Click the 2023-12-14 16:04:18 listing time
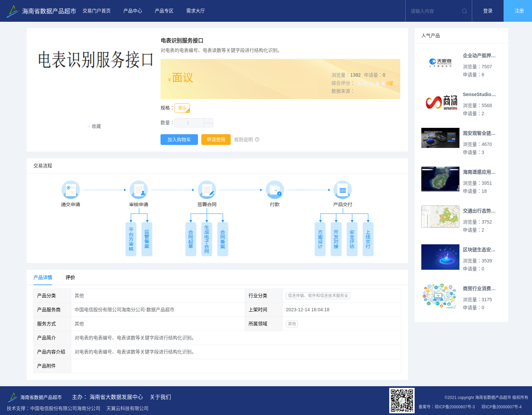The height and width of the screenshot is (415, 532). (308, 310)
